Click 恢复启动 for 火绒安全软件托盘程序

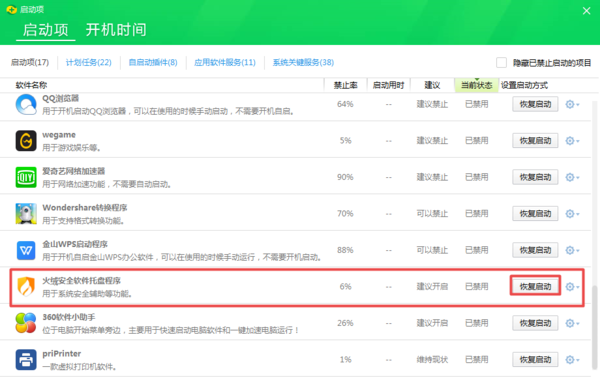[x=535, y=287]
